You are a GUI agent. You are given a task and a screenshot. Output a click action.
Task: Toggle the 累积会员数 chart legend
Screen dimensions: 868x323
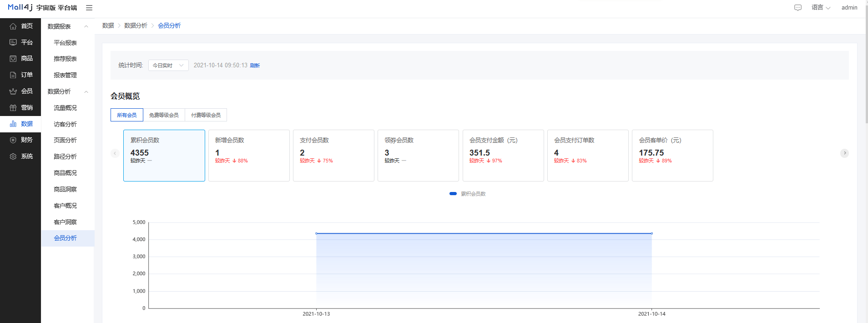tap(468, 194)
